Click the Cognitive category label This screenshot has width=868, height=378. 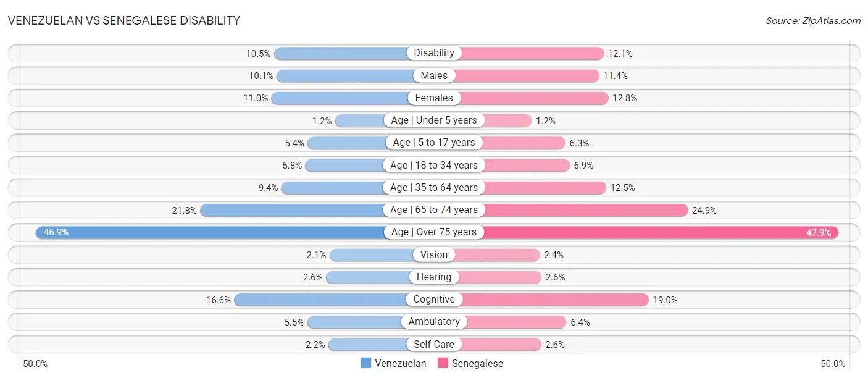coord(434,300)
